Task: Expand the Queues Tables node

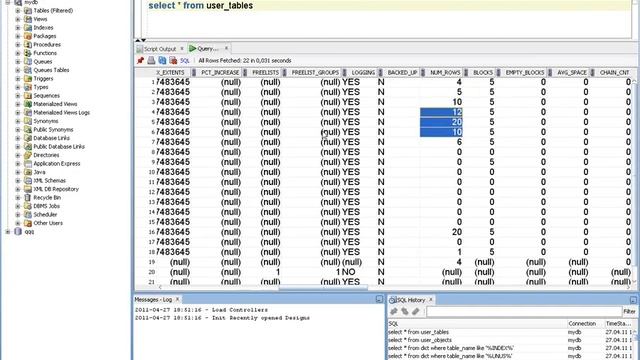Action: click(18, 70)
